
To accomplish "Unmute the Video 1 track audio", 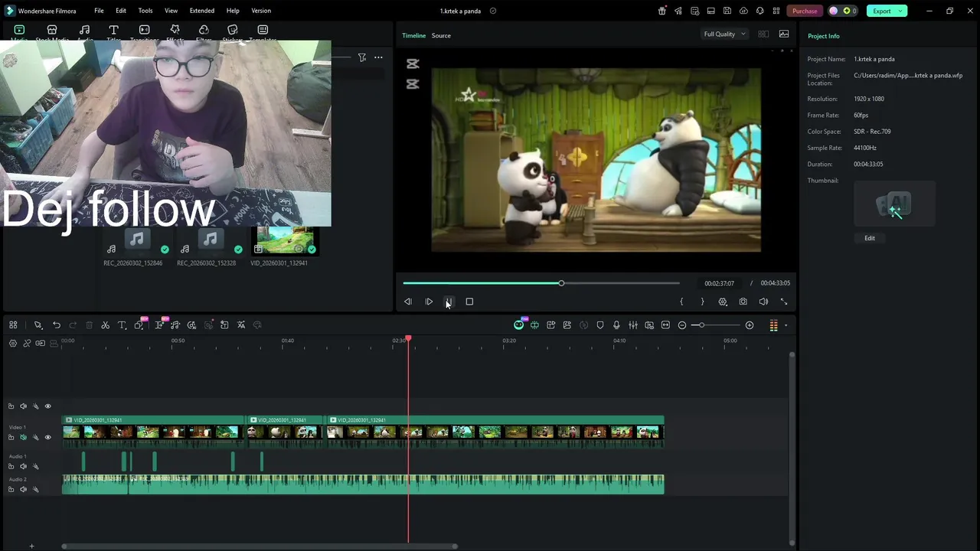I will pyautogui.click(x=23, y=437).
